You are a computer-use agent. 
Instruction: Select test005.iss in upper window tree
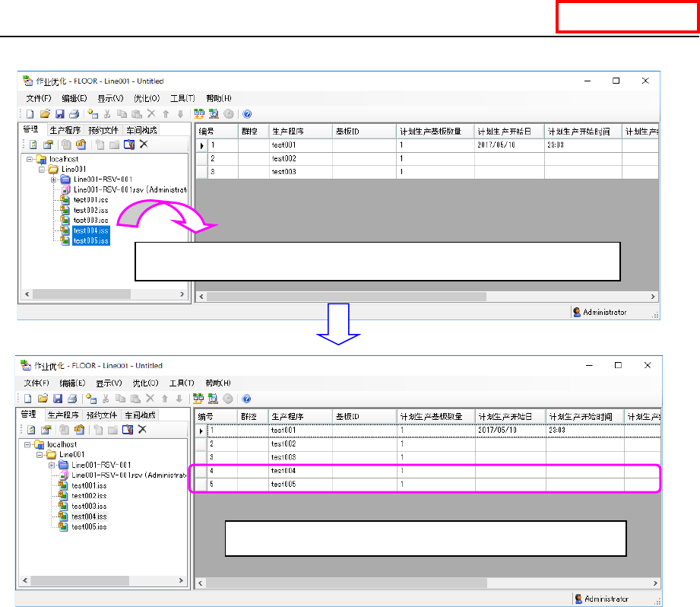pyautogui.click(x=91, y=240)
